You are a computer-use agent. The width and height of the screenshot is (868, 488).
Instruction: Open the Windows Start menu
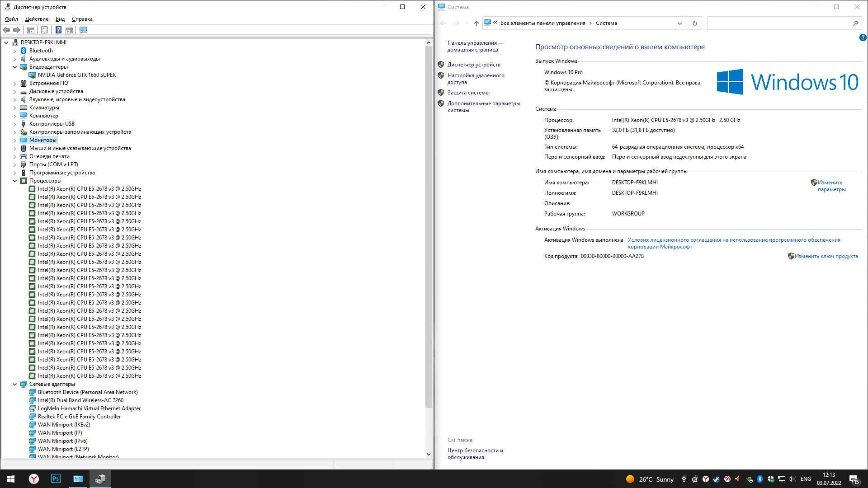(x=11, y=479)
